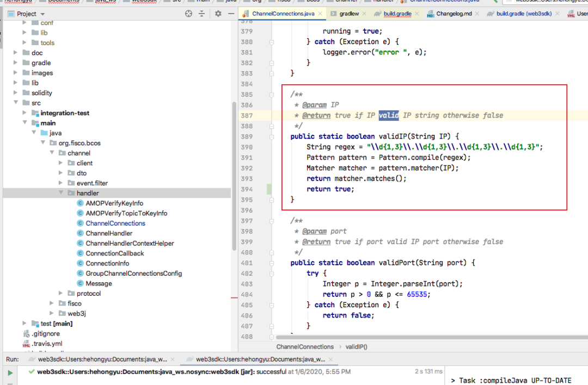
Task: Click the editor horizontal scrollbar
Action: click(x=431, y=337)
